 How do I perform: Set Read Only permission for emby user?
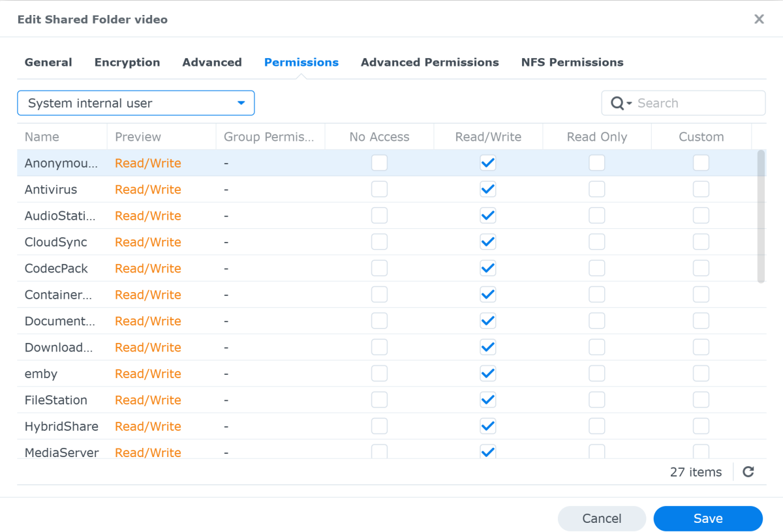coord(596,374)
